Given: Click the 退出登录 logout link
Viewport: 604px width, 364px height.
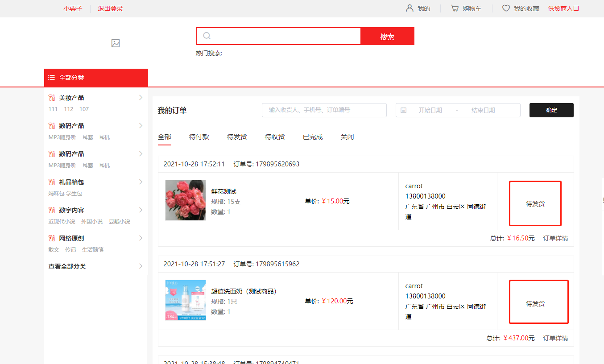Looking at the screenshot, I should [110, 8].
